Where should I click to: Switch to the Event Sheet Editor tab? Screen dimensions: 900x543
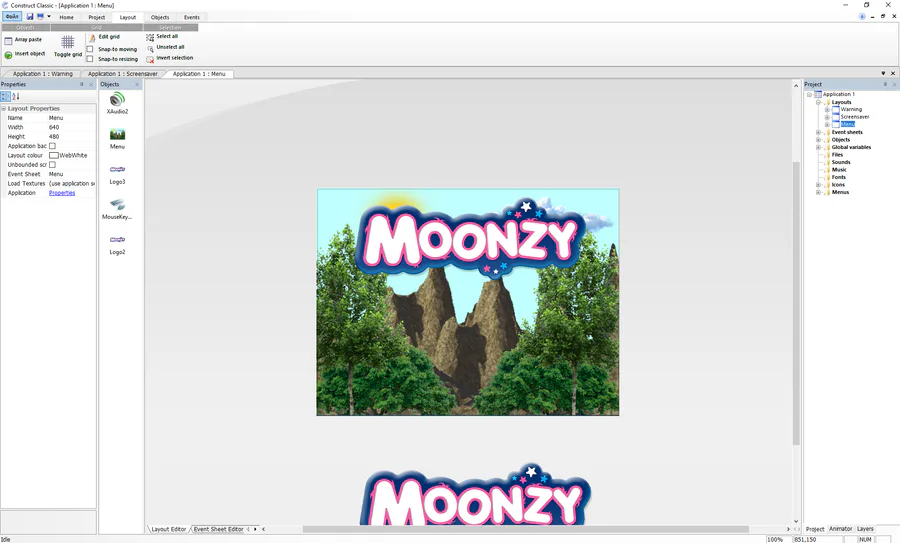[x=219, y=529]
